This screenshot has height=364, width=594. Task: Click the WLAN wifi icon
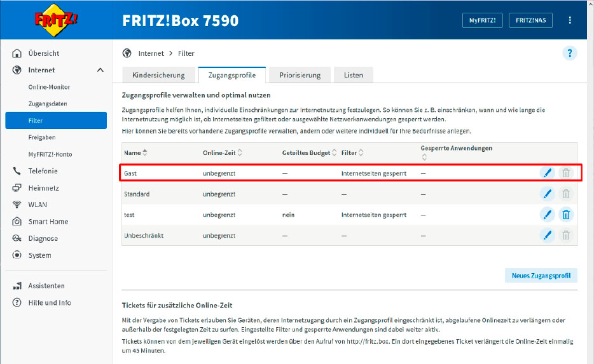tap(17, 205)
